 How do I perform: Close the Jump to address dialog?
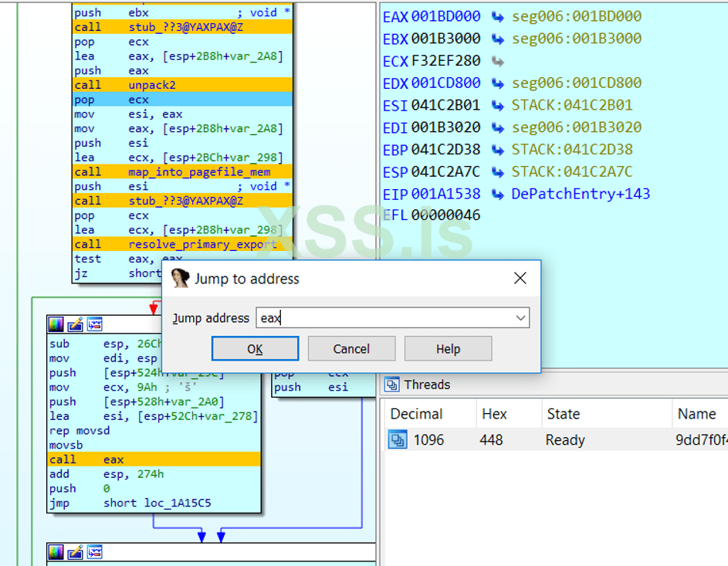tap(520, 278)
